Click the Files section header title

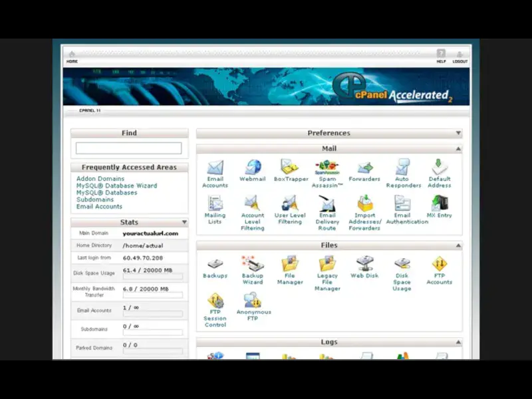tap(329, 245)
